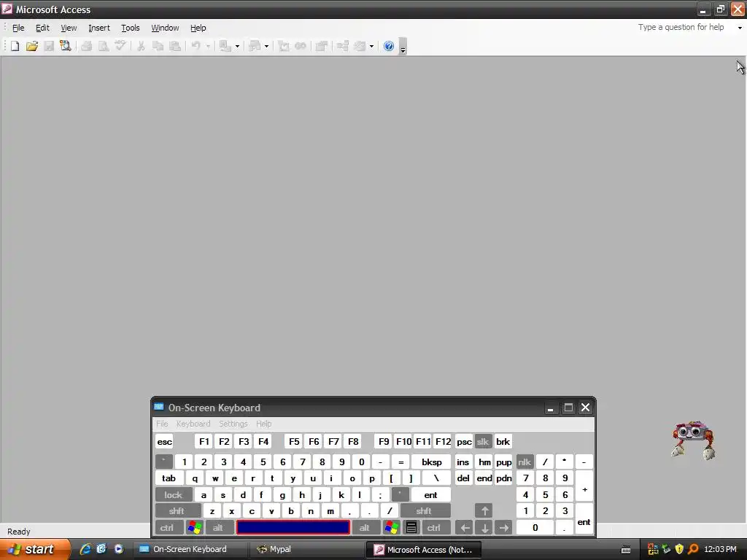Click the Internet Explorer quick launch icon
The width and height of the screenshot is (747, 560).
pyautogui.click(x=85, y=549)
